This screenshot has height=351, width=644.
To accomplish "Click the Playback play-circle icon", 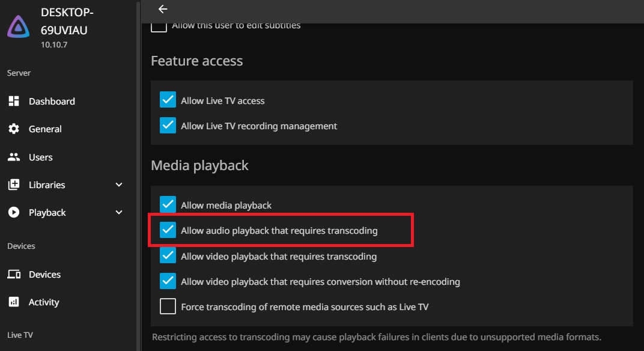I will point(14,212).
